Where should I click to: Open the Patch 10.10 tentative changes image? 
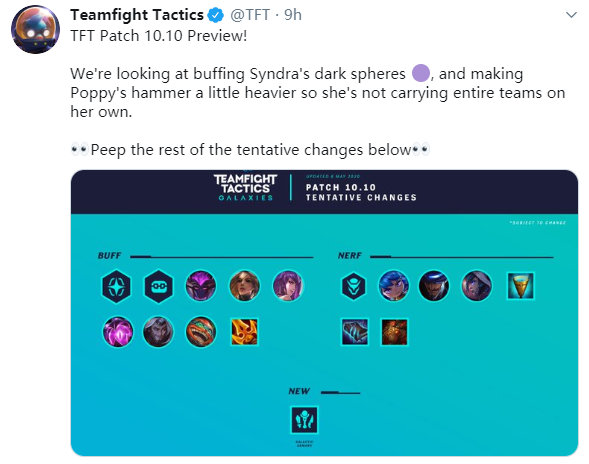pos(324,313)
